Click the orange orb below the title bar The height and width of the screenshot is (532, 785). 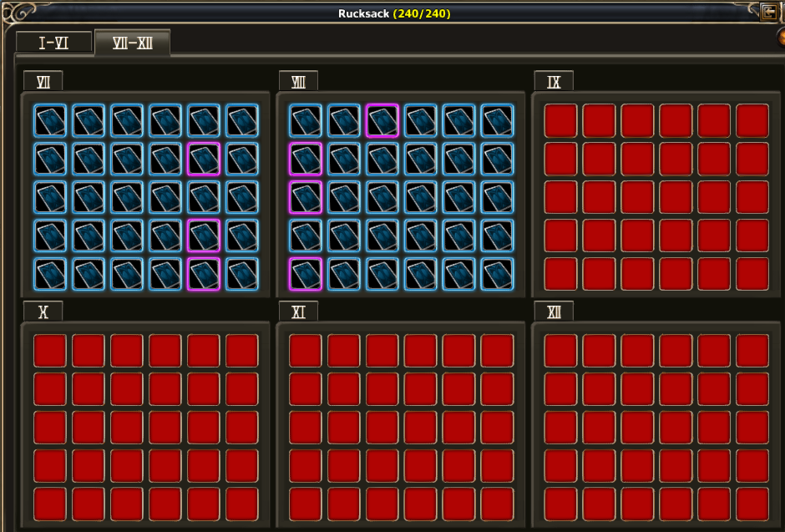click(x=782, y=38)
